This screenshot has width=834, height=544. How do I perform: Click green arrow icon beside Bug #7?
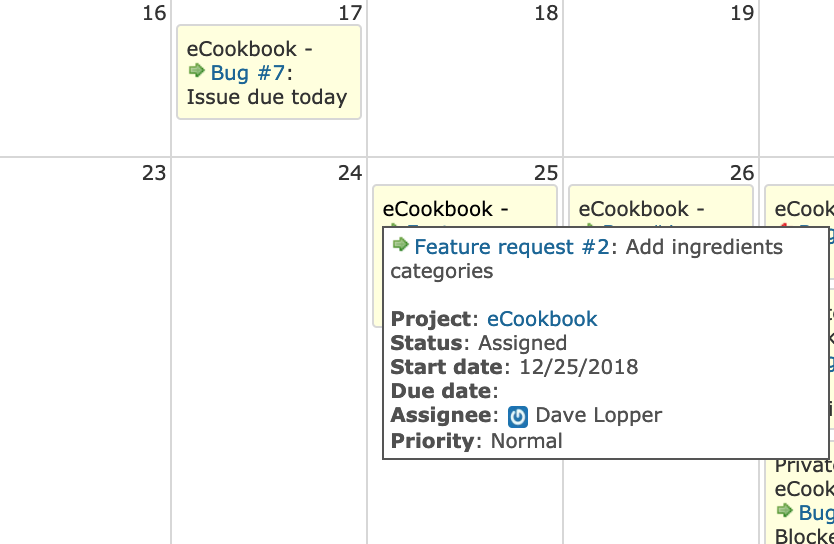point(196,71)
